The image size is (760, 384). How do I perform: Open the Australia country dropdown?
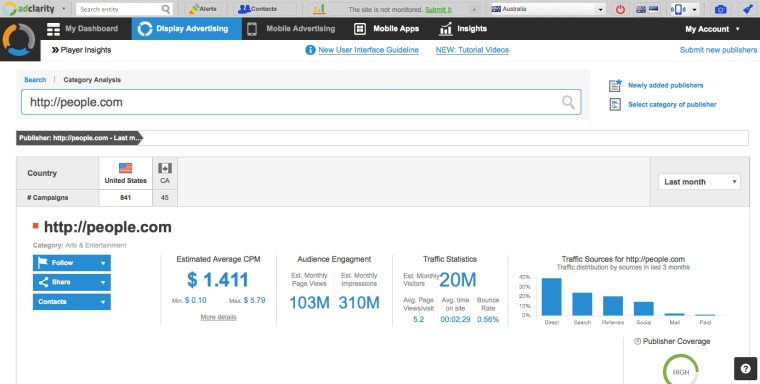point(548,9)
